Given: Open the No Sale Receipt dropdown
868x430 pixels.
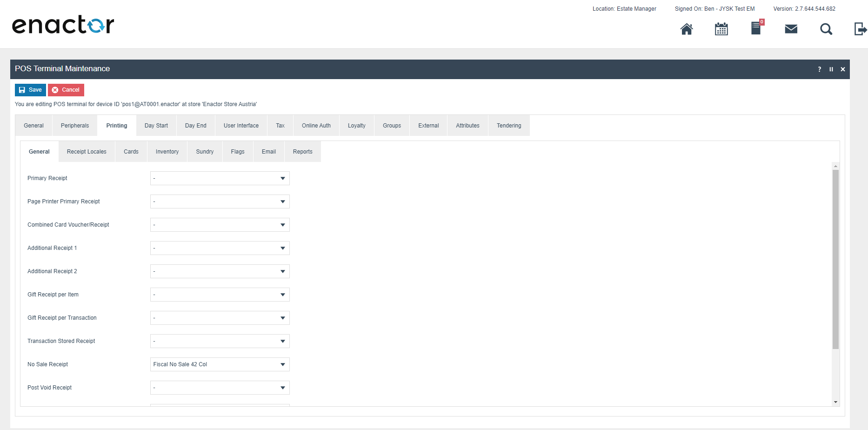Looking at the screenshot, I should pyautogui.click(x=220, y=364).
